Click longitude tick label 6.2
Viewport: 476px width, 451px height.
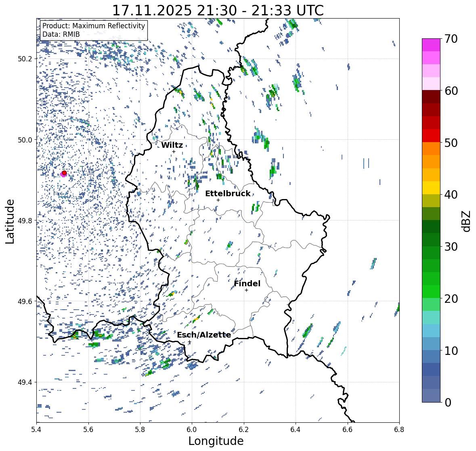click(244, 430)
